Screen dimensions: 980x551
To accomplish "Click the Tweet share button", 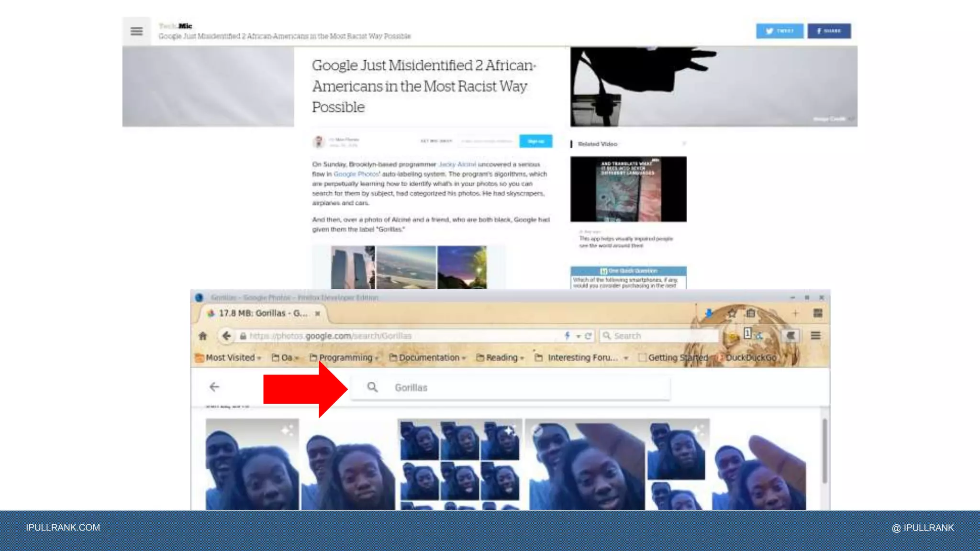I will [779, 31].
